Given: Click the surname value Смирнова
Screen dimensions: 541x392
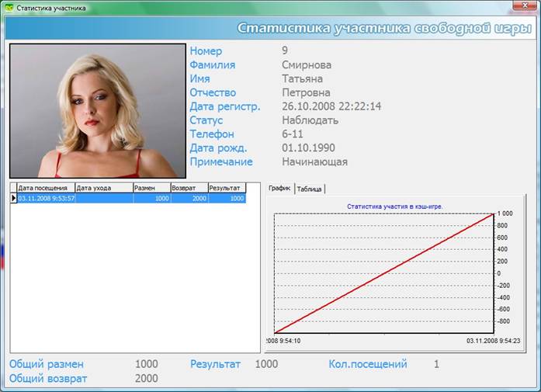Looking at the screenshot, I should (307, 65).
